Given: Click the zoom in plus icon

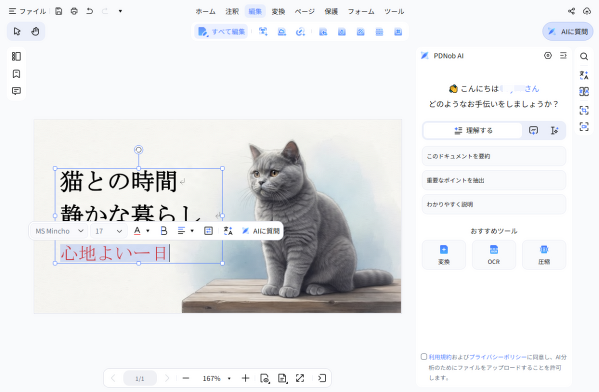Looking at the screenshot, I should [x=245, y=378].
